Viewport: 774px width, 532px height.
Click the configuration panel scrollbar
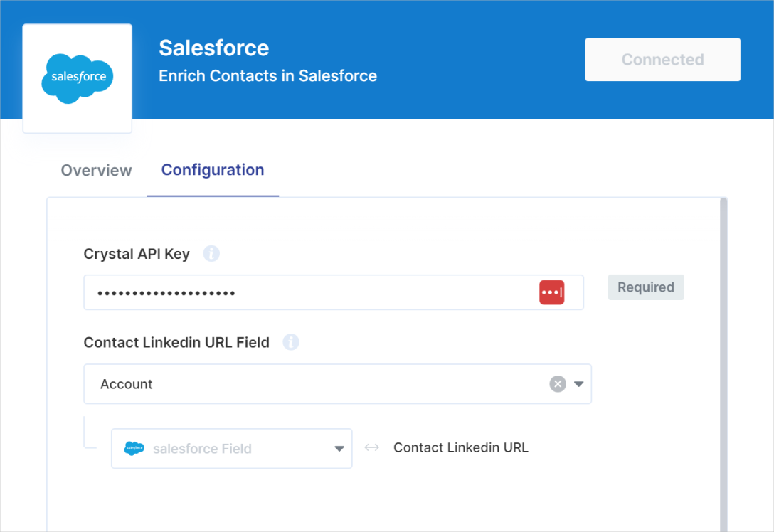[x=723, y=364]
